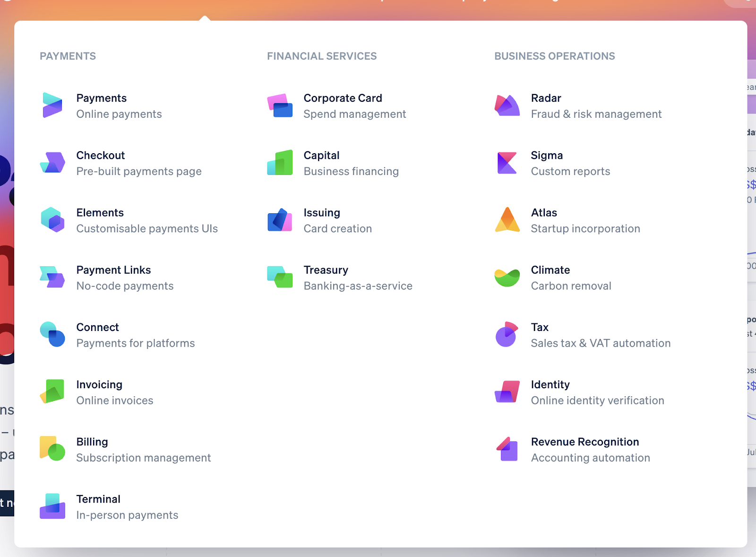Click 'Online invoices' description text
This screenshot has height=557, width=756.
click(x=115, y=400)
